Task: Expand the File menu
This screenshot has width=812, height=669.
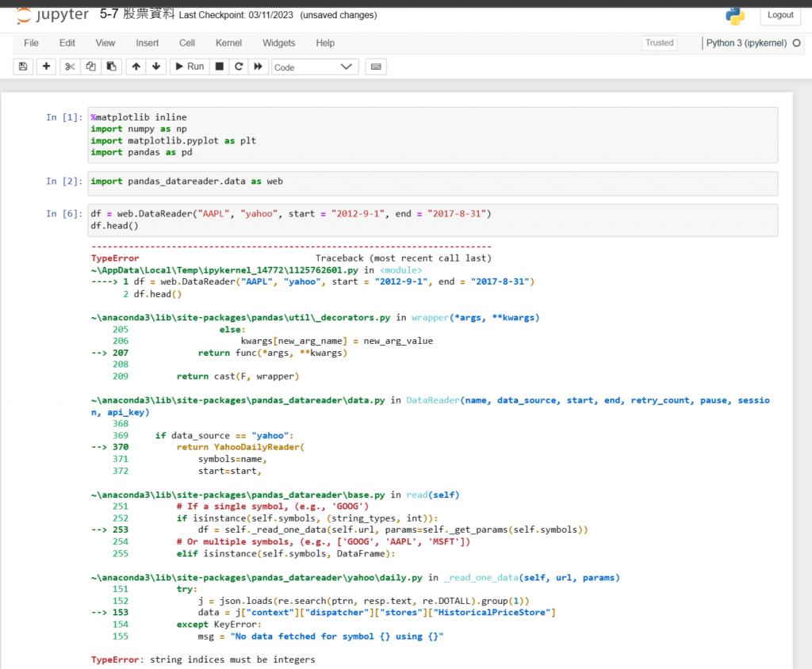Action: click(x=31, y=43)
